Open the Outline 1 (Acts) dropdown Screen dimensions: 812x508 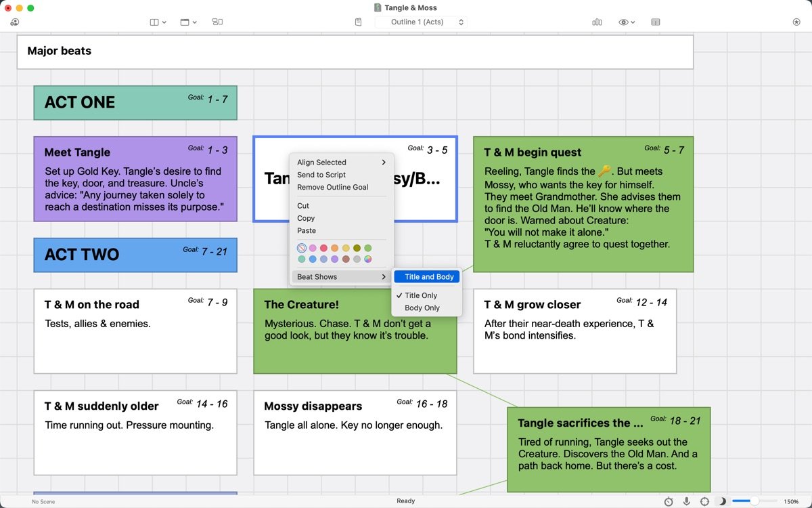[x=421, y=22]
